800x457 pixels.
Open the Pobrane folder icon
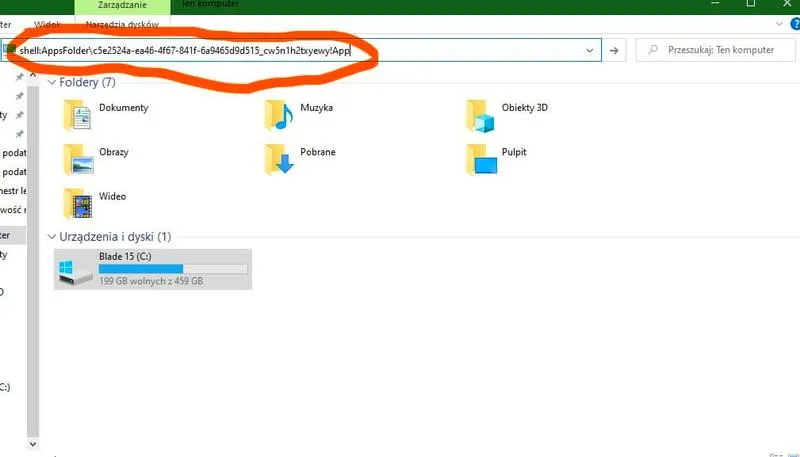[x=279, y=160]
